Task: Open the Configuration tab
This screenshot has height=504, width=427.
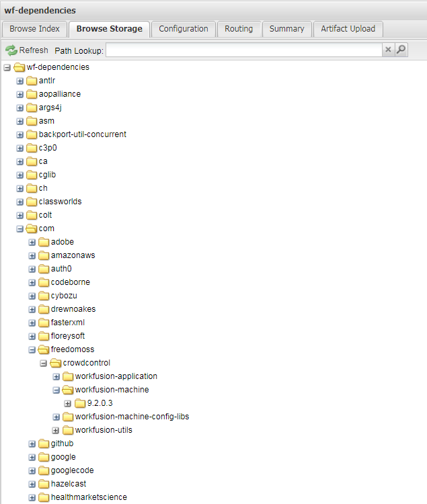Action: coord(184,29)
